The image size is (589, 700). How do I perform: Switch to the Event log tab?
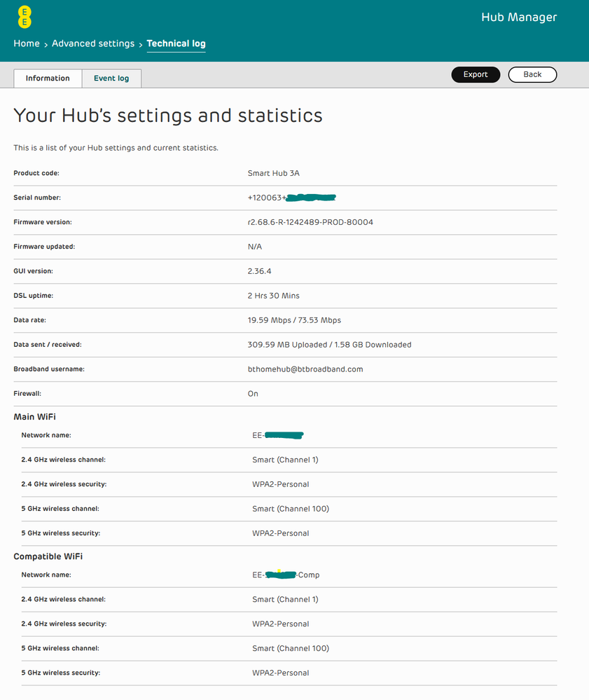(111, 78)
